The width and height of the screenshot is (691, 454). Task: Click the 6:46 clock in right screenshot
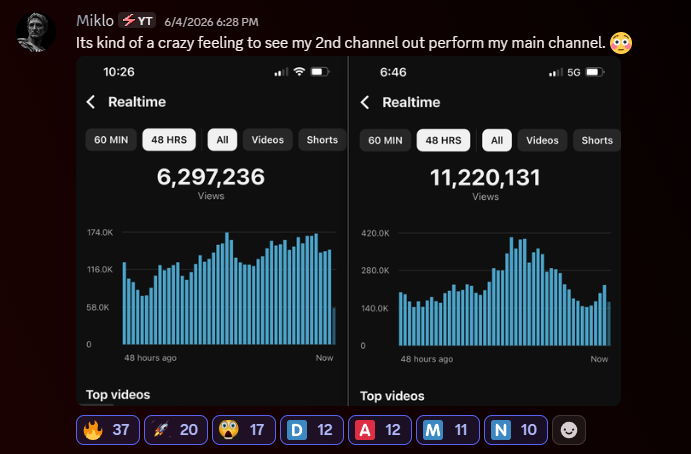(393, 72)
